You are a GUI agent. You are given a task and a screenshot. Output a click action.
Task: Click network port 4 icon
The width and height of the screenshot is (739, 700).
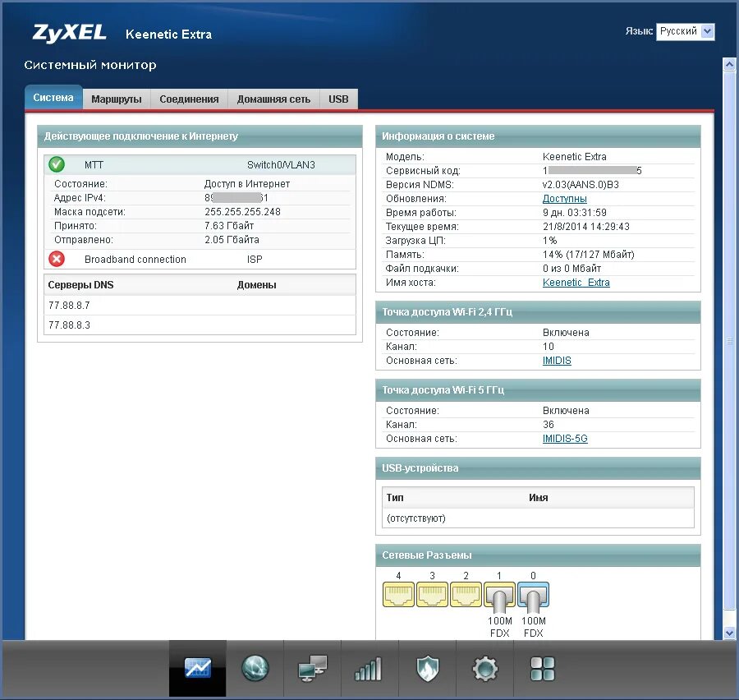pos(398,594)
